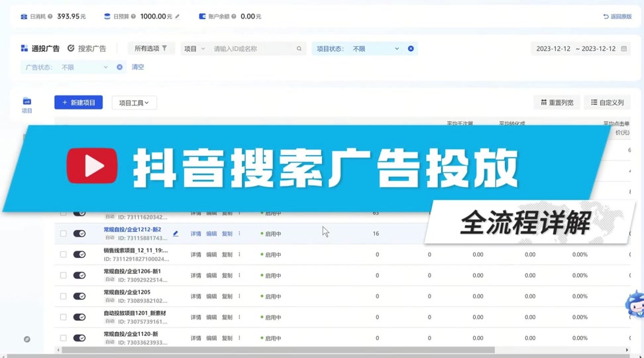This screenshot has width=644, height=358.
Task: Click the edit pencil for 常规自投/企业1212-新2
Action: coord(176,233)
